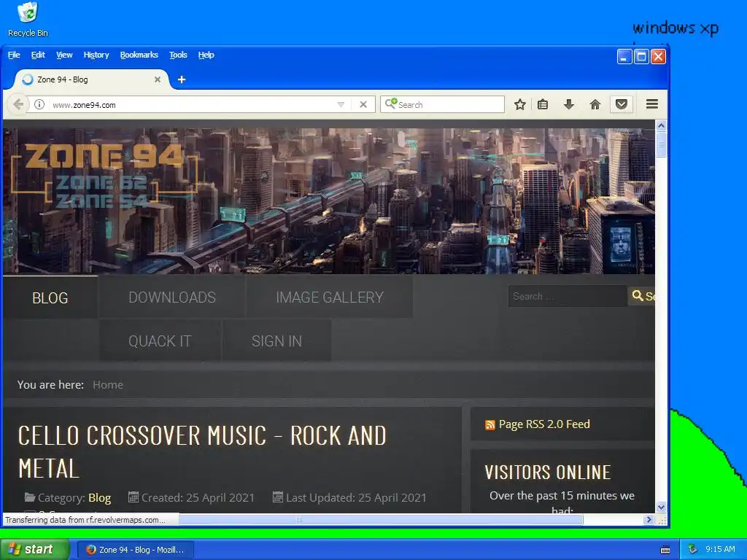Open a new tab with plus button
Viewport: 747px width, 560px height.
tap(182, 79)
